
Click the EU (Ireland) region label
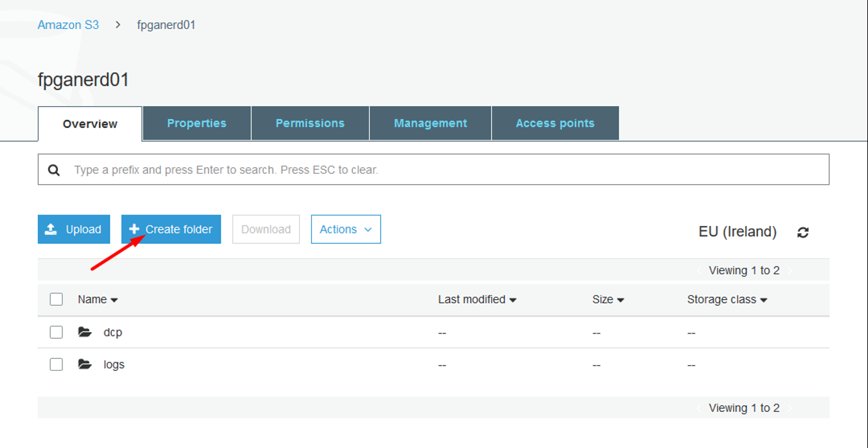[737, 232]
